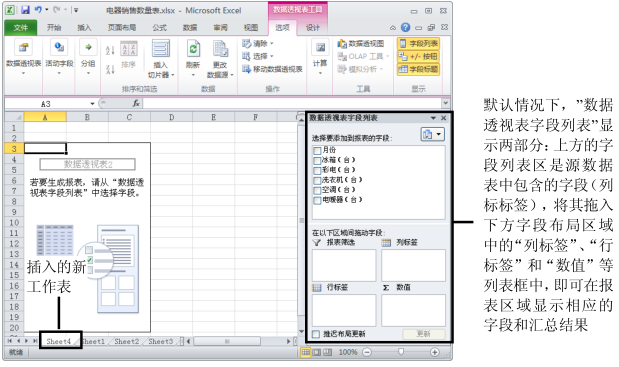
Task: Switch to the 开始 ribbon tab
Action: click(54, 27)
